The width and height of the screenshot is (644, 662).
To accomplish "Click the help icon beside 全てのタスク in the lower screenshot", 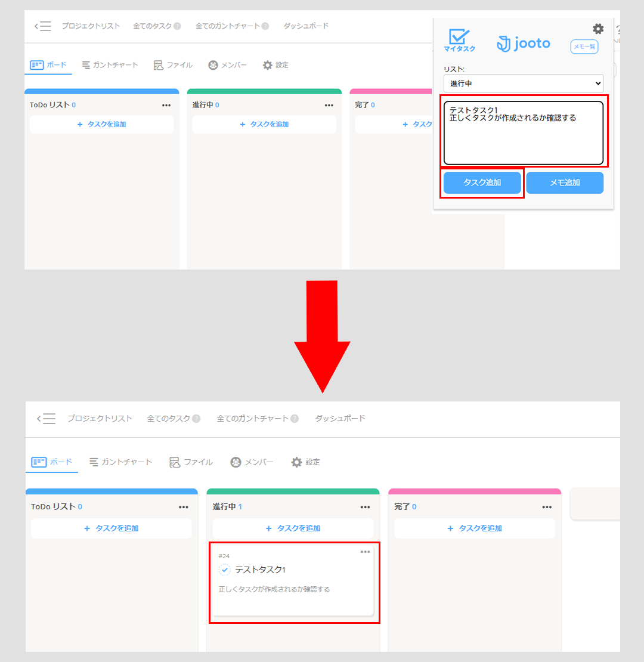I will coord(196,419).
